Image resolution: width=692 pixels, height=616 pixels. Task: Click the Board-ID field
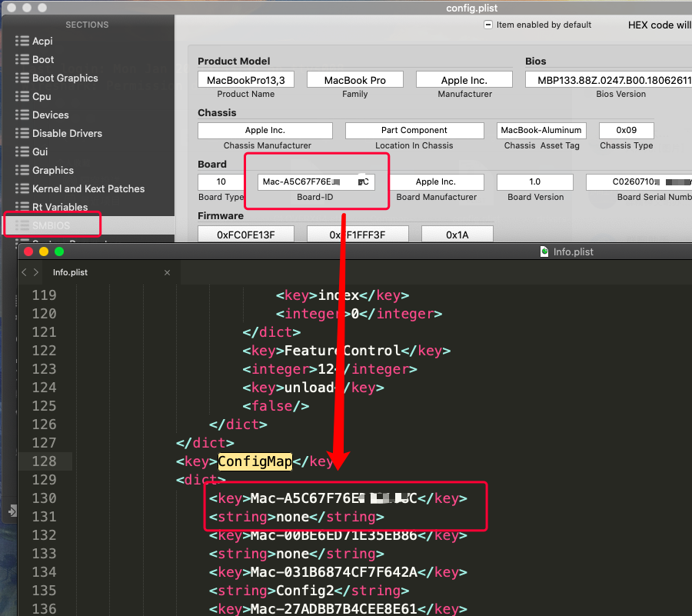click(316, 181)
